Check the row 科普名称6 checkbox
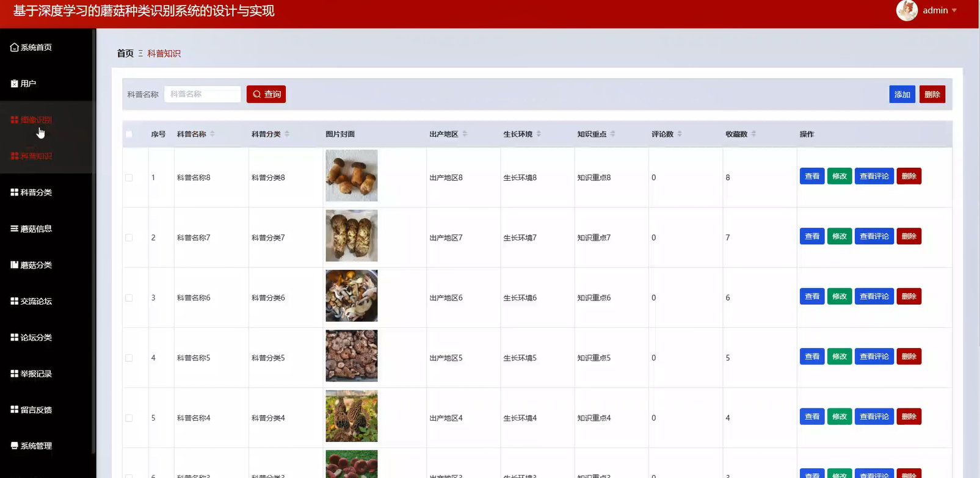This screenshot has width=980, height=478. pos(129,298)
